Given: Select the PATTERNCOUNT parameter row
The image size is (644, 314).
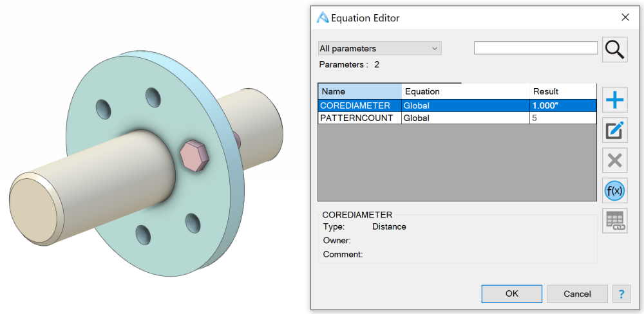Looking at the screenshot, I should [457, 118].
